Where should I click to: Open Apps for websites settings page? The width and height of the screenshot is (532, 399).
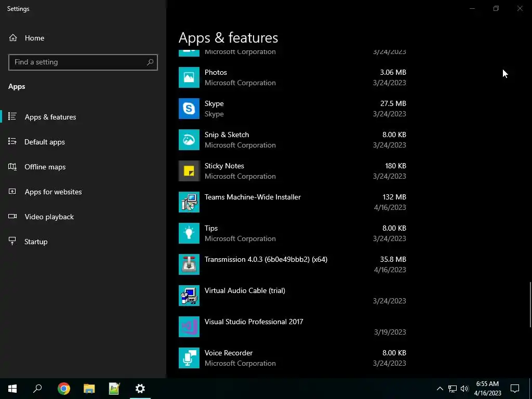tap(83, 192)
